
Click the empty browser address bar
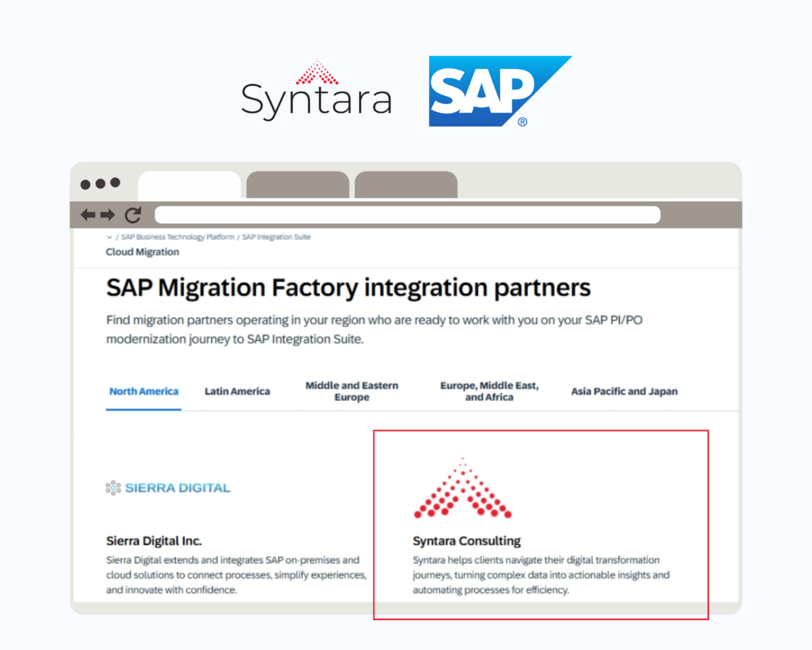[407, 215]
